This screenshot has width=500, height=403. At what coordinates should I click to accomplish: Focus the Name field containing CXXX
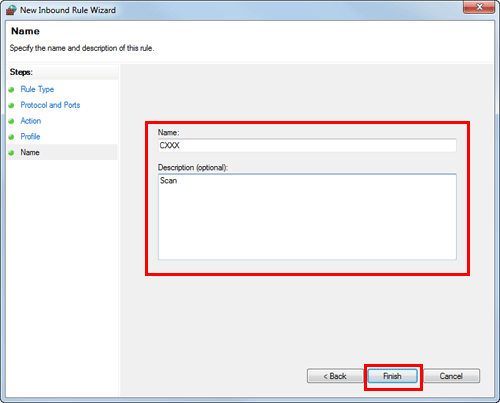[x=307, y=145]
